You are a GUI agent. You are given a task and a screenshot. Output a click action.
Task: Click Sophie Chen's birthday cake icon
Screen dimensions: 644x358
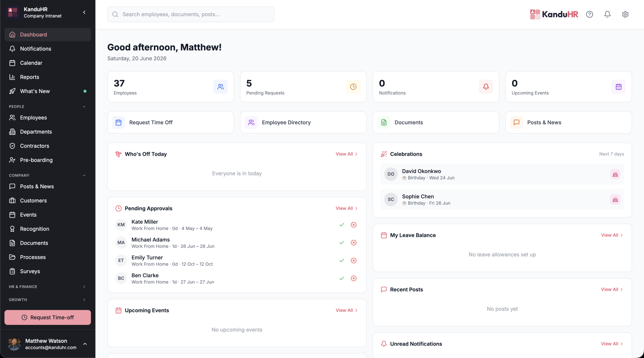(615, 199)
